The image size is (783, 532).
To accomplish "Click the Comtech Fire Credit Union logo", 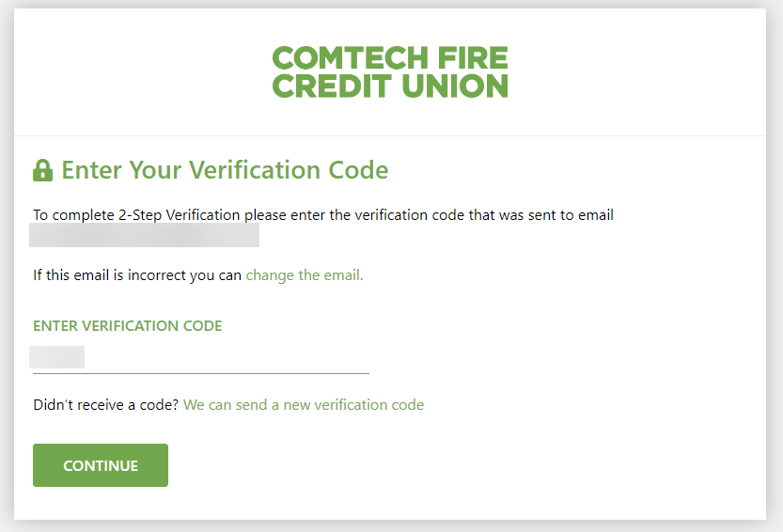I will pos(390,72).
